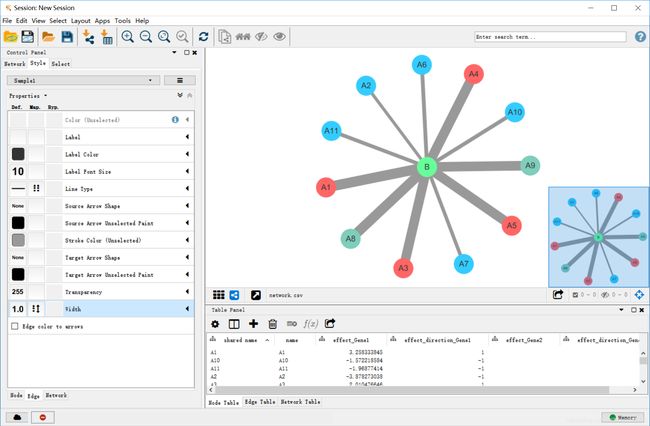Show all nodes and edges eye icon
650x426 pixels.
coord(279,36)
